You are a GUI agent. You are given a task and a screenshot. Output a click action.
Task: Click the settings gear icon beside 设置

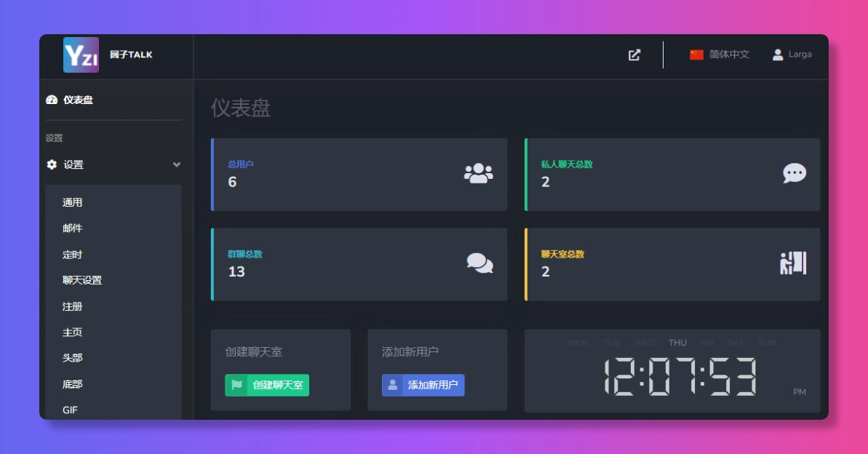coord(50,164)
